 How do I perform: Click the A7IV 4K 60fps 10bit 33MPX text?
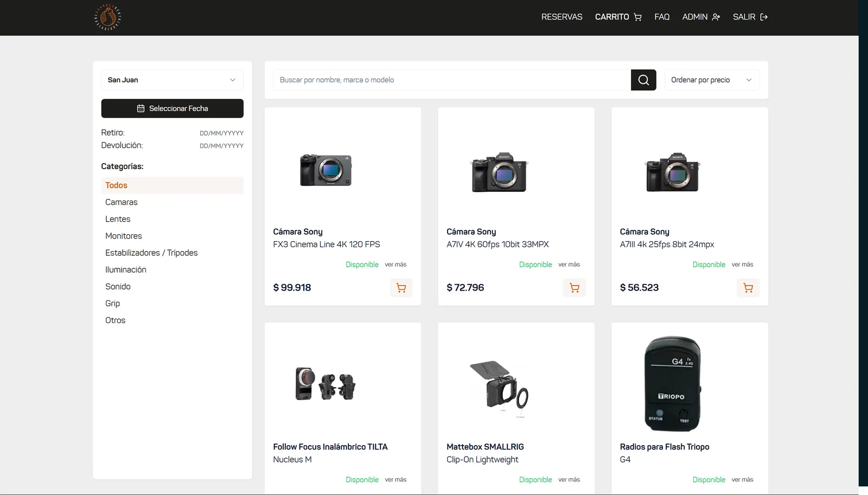pos(497,245)
